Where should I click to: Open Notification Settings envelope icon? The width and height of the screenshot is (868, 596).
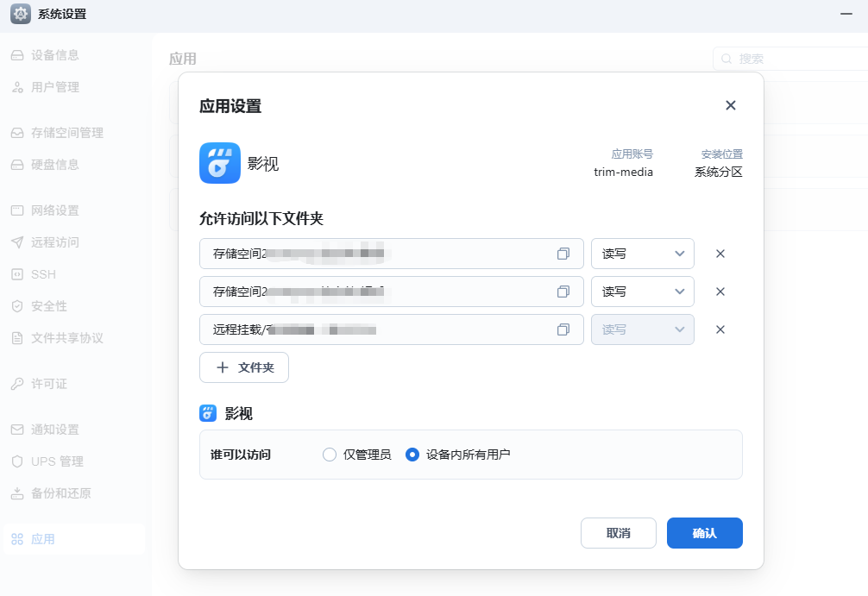(17, 430)
